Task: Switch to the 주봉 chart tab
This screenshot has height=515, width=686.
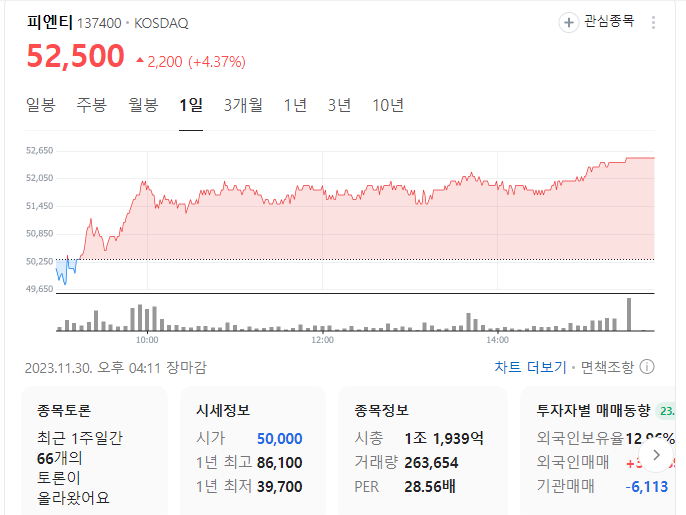Action: 91,105
